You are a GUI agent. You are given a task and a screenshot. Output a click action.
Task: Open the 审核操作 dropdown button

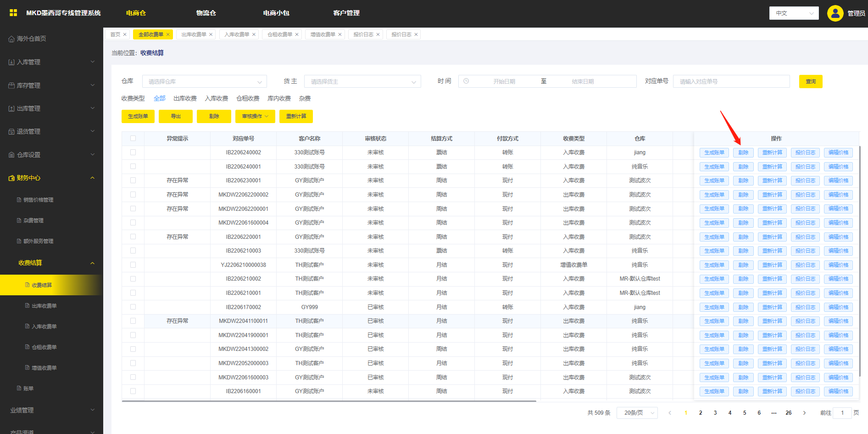tap(255, 116)
